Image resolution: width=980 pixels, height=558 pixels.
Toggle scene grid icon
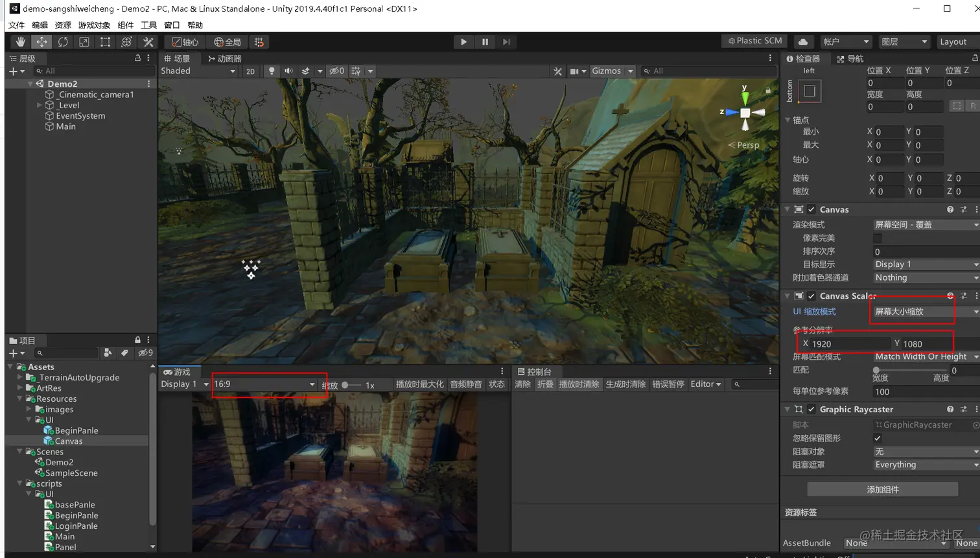pos(356,71)
